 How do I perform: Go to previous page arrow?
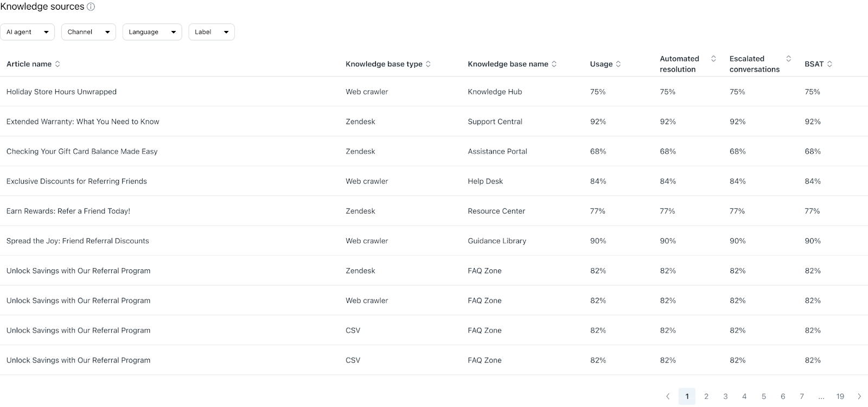[x=668, y=396]
